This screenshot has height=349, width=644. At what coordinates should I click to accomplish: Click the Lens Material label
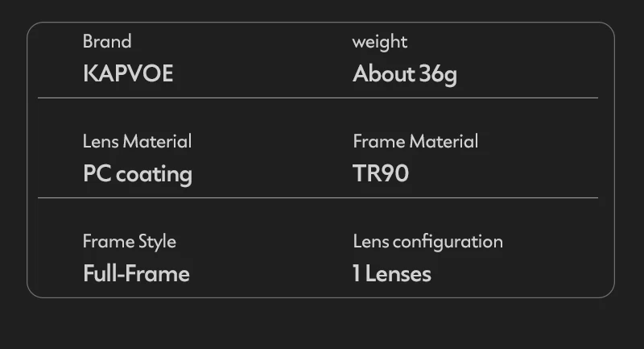click(x=137, y=141)
